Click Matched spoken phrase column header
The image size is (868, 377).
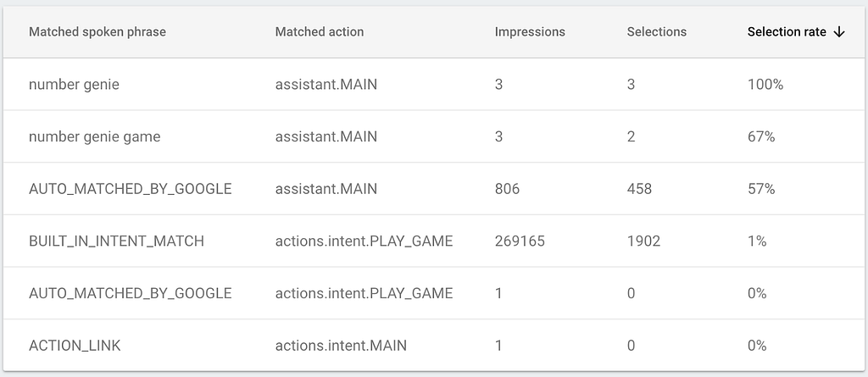(x=97, y=32)
